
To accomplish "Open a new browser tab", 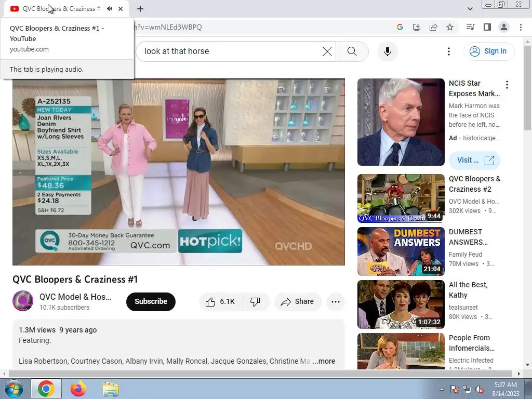I will click(x=140, y=9).
